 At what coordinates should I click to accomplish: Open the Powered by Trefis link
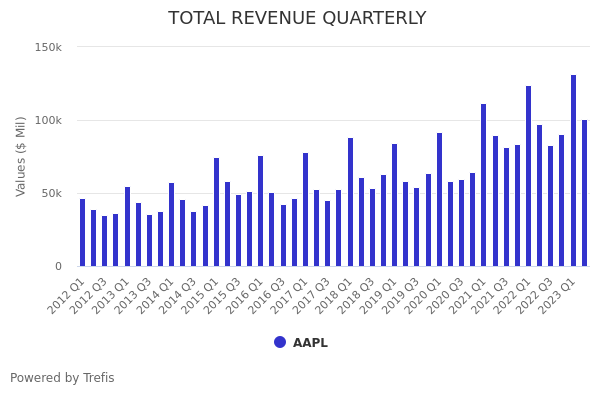(62, 378)
